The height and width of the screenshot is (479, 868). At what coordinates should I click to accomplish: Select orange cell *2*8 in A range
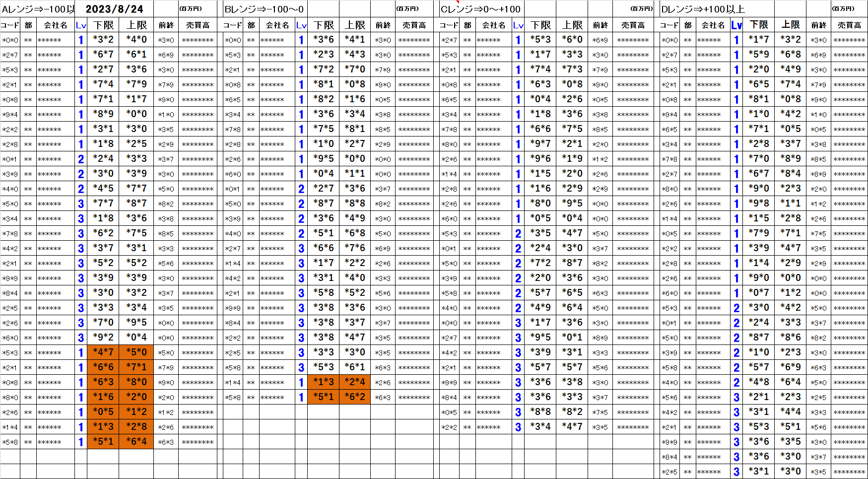point(136,427)
